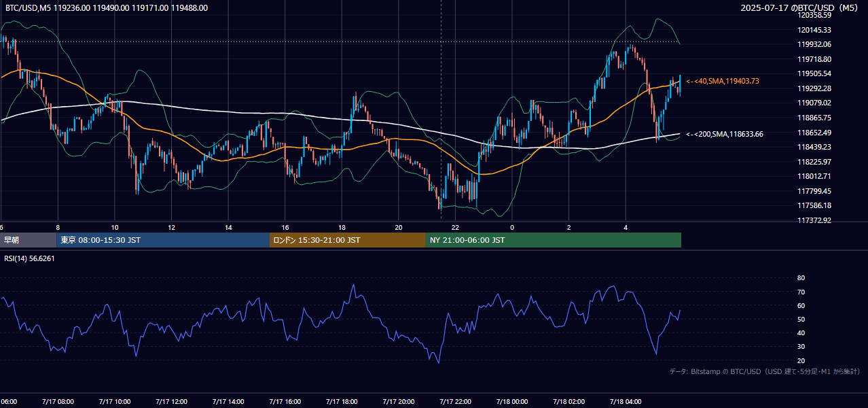Select the price axis label 118439.23
The image size is (868, 408).
pos(815,147)
